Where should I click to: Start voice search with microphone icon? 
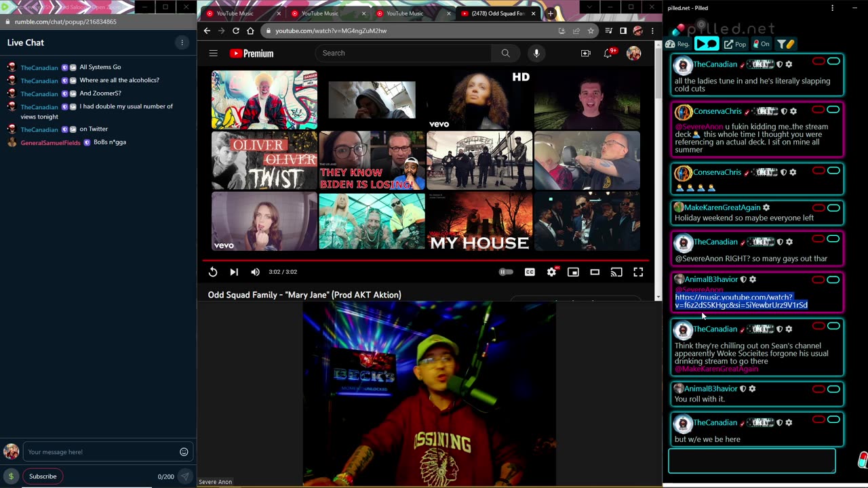(x=536, y=53)
